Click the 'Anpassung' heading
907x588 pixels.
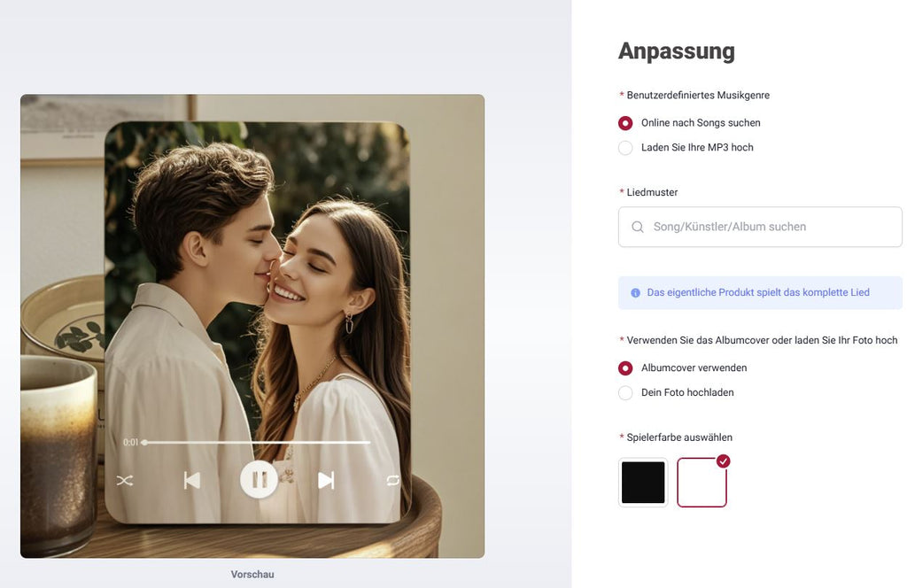coord(676,51)
